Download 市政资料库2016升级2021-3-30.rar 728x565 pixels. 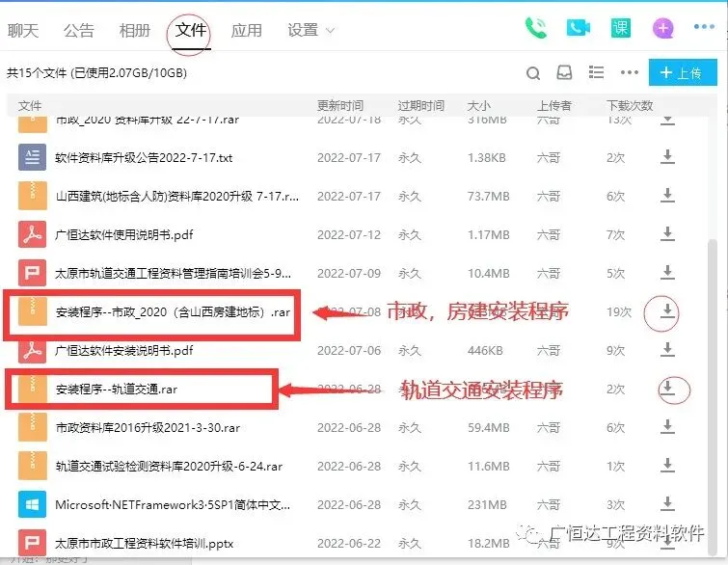667,427
